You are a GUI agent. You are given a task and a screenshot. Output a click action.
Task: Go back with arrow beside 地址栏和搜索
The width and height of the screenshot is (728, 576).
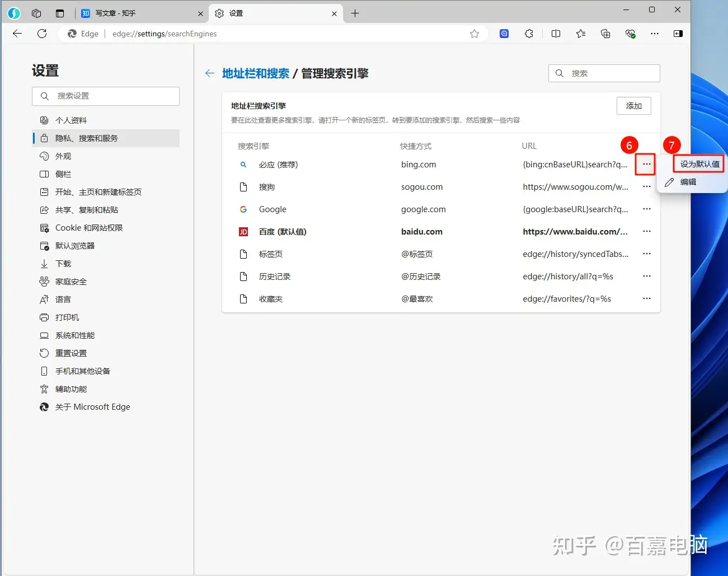pyautogui.click(x=210, y=73)
